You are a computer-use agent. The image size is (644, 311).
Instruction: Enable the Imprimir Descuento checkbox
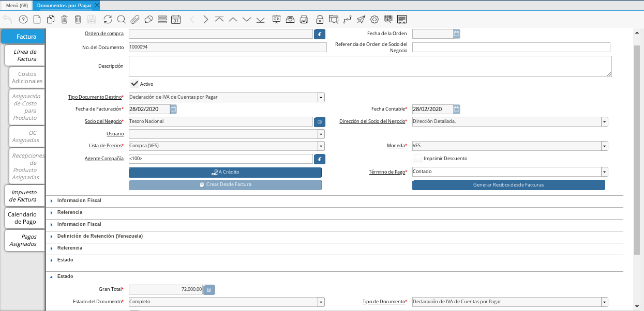(417, 158)
